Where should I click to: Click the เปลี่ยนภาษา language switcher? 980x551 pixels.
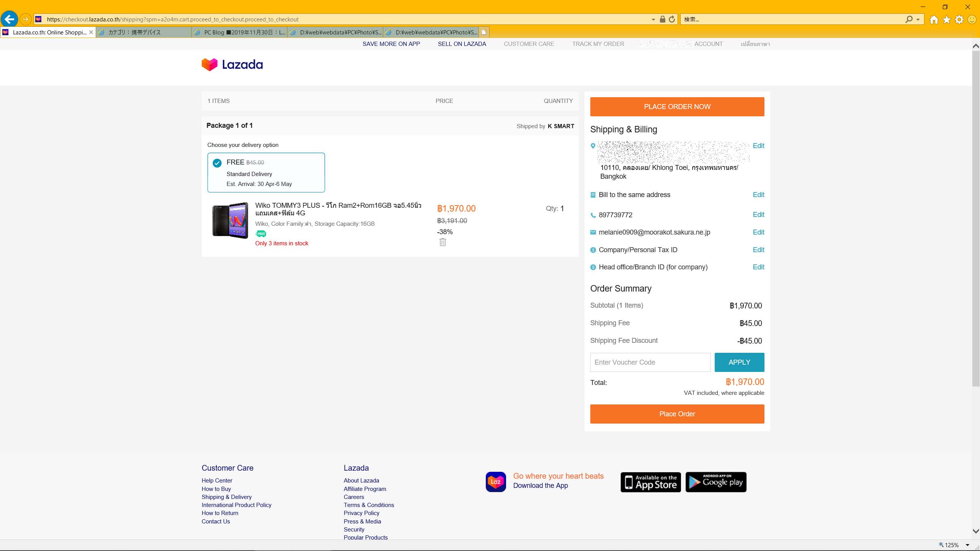[755, 44]
